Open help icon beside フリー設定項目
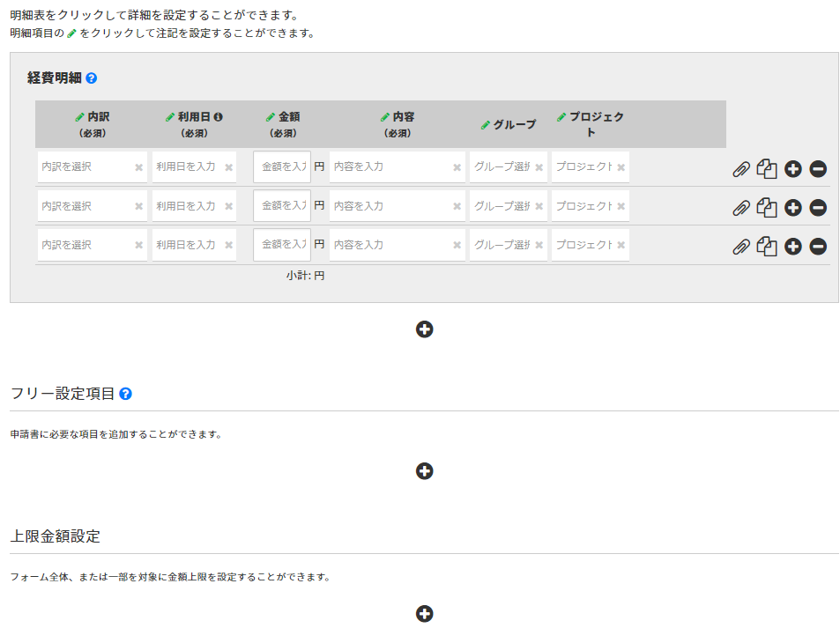 click(125, 394)
